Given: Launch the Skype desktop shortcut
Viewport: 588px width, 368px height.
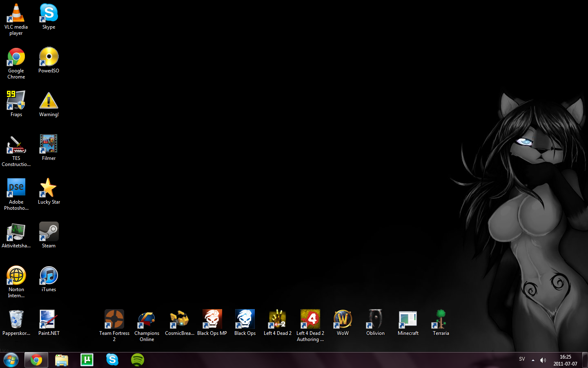Looking at the screenshot, I should coord(49,17).
